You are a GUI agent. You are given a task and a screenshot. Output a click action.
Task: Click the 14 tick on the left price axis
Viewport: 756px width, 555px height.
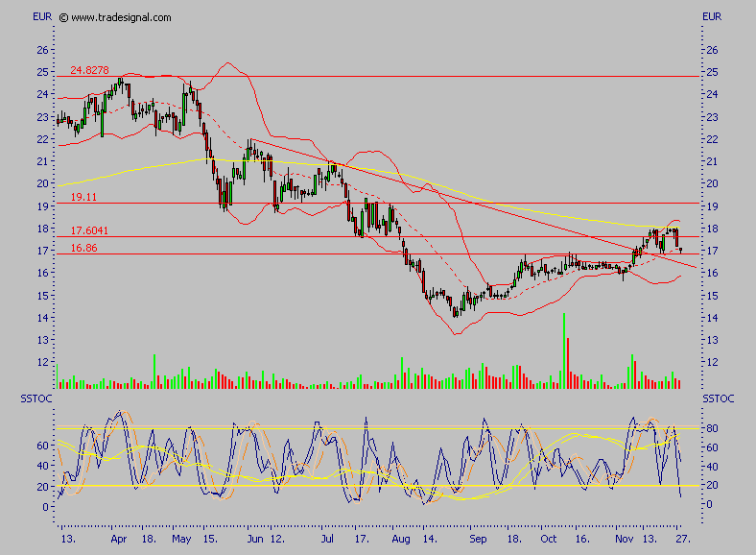point(42,318)
